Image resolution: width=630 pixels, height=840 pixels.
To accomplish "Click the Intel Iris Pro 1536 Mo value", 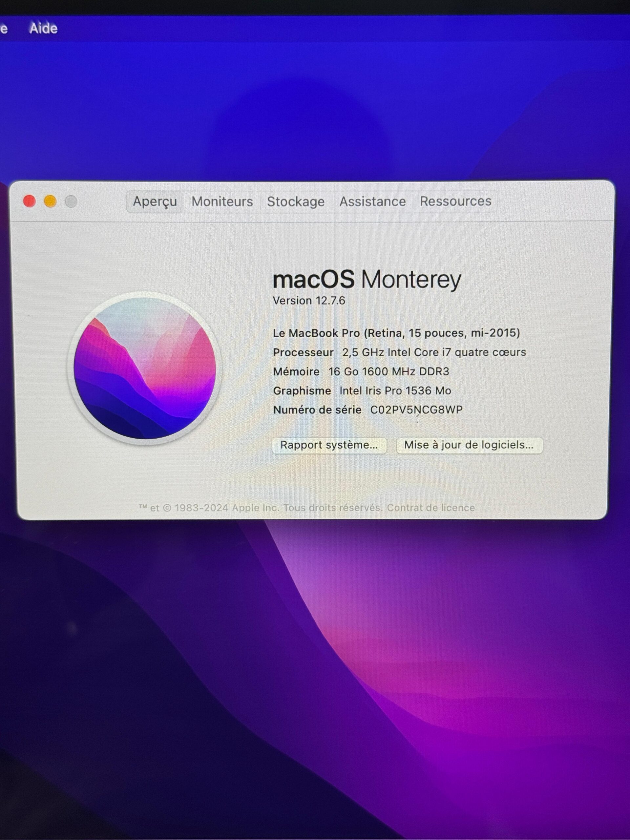I will coord(395,391).
